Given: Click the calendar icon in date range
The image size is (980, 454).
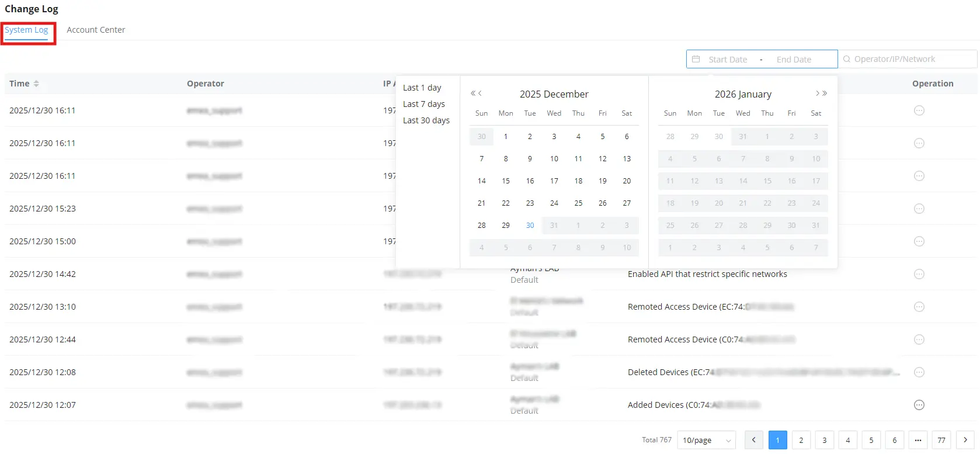Looking at the screenshot, I should pos(696,59).
